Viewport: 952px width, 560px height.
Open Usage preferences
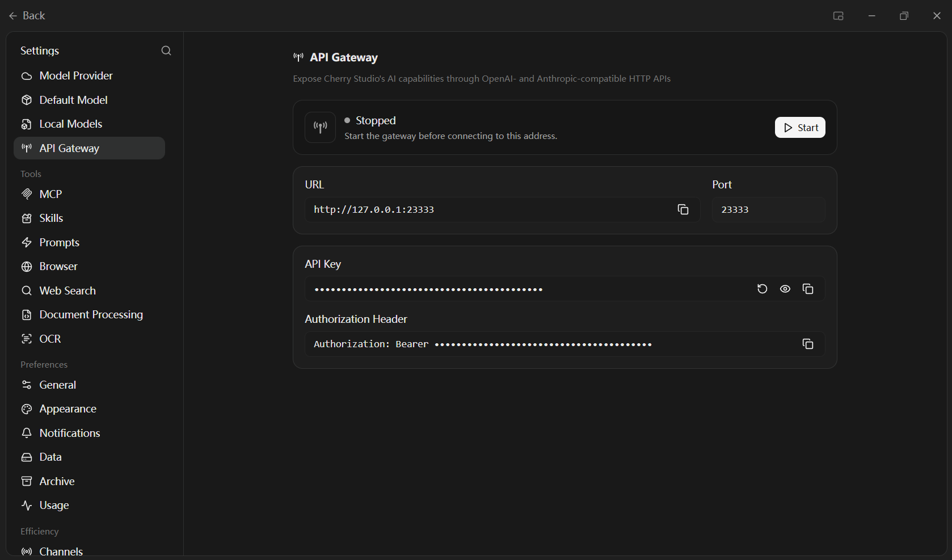point(89,505)
